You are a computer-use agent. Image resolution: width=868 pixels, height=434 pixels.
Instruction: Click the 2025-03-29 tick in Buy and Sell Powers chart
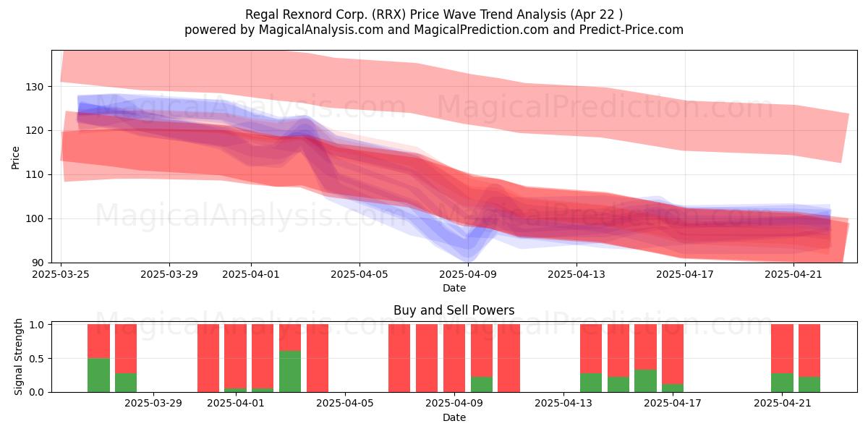(x=153, y=404)
